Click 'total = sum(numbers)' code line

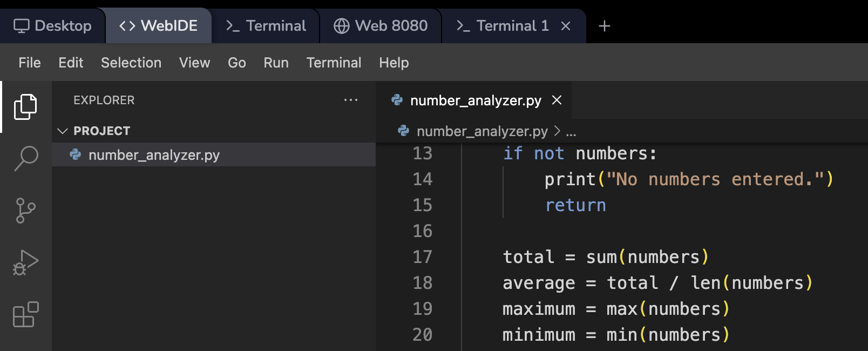[606, 257]
